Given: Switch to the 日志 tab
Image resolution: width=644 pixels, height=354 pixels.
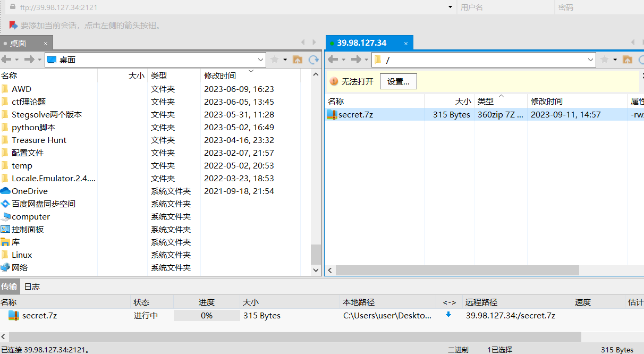Looking at the screenshot, I should click(32, 286).
